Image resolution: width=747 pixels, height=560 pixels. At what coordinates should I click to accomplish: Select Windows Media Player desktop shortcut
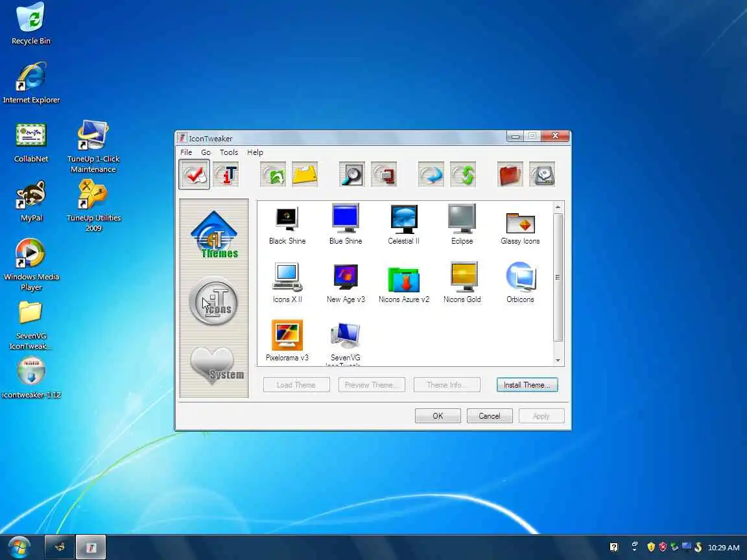pos(31,264)
